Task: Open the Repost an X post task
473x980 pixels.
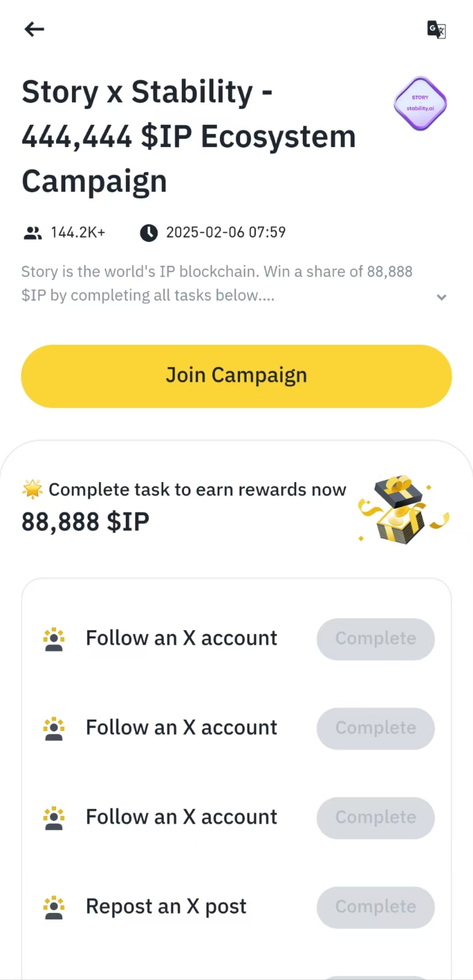Action: pos(166,906)
